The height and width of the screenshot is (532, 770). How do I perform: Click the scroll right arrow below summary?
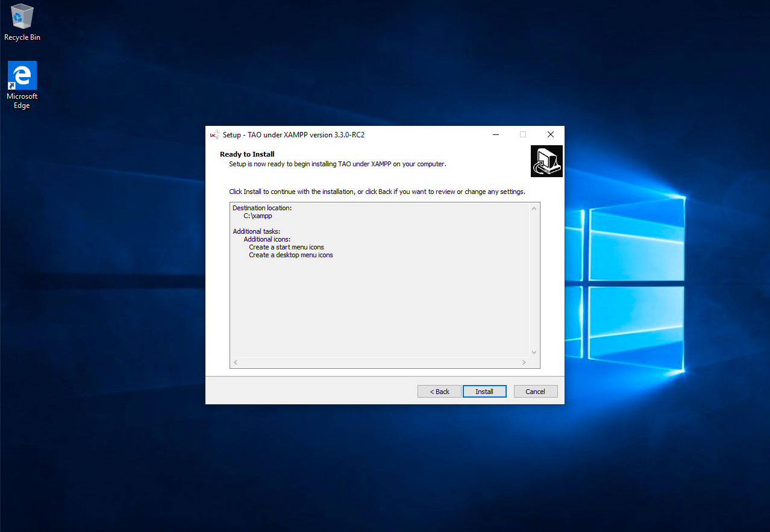[524, 362]
